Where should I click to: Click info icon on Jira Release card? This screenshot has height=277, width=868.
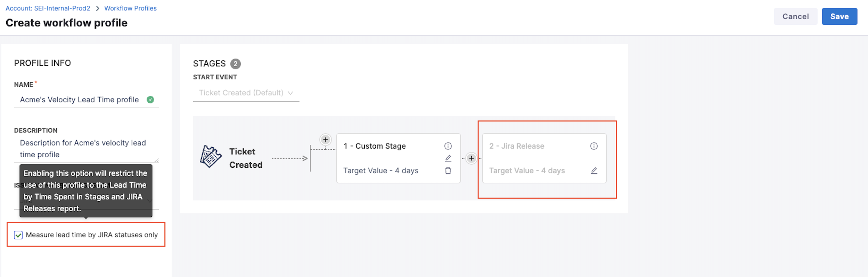[594, 146]
